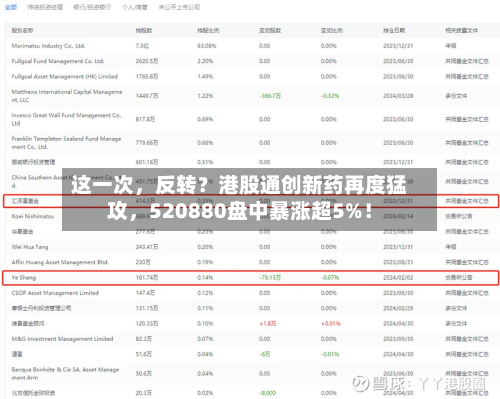The height and width of the screenshot is (399, 500).
Task: Select Banque Bonhôte & Cie SA row name
Action: click(x=65, y=374)
